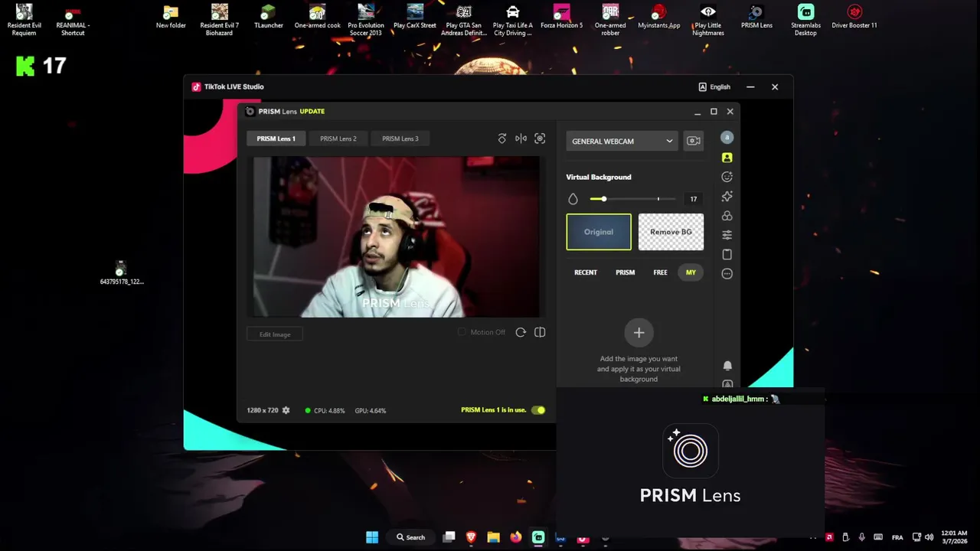Open the Play Little Nightmares desktop icon
980x551 pixels.
pyautogui.click(x=708, y=21)
